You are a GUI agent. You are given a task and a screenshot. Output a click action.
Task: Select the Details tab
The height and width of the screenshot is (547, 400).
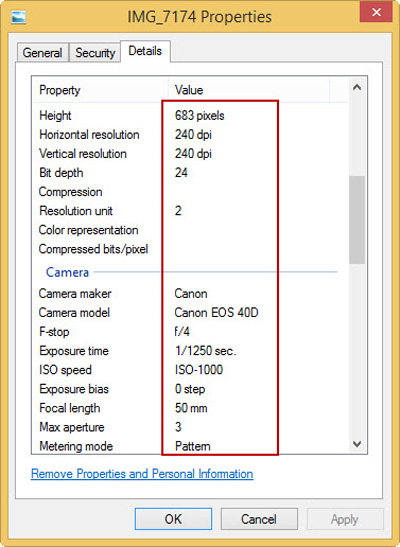145,51
